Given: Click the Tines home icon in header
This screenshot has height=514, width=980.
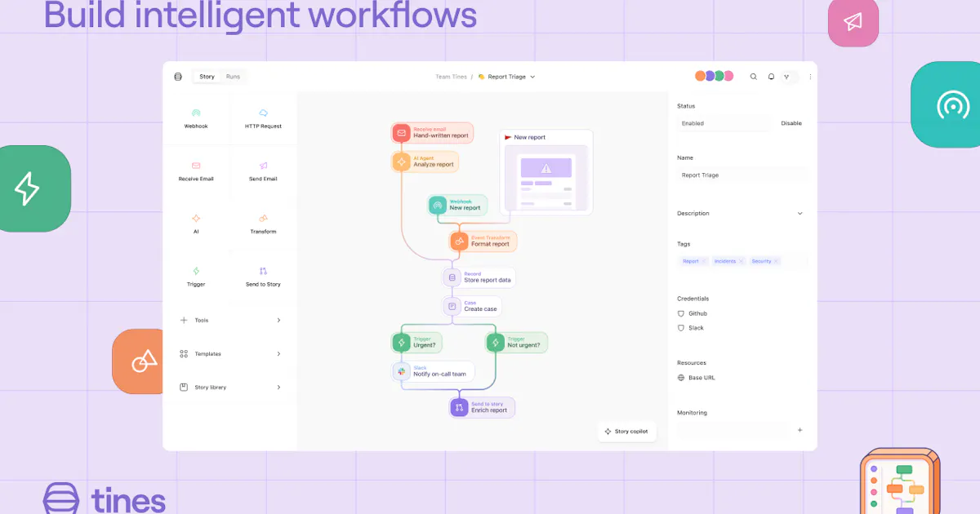Looking at the screenshot, I should (178, 77).
